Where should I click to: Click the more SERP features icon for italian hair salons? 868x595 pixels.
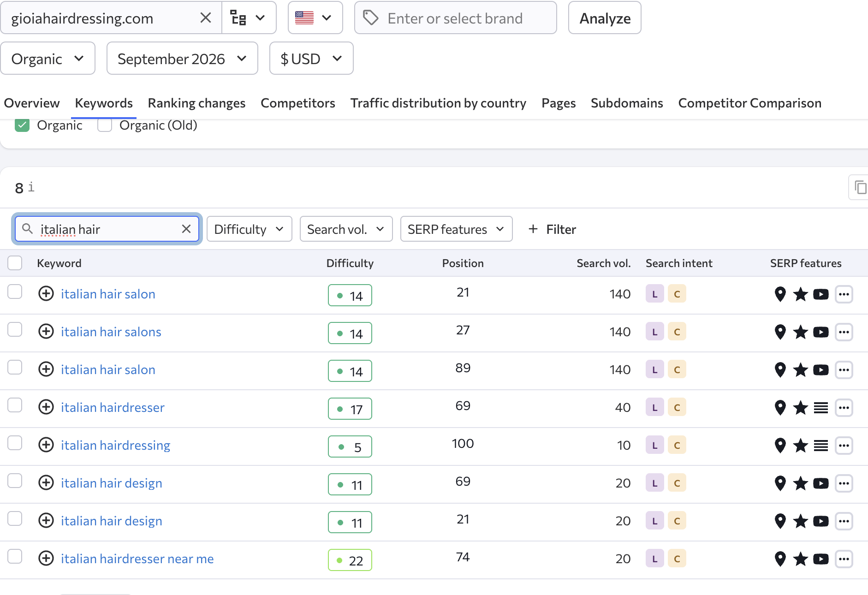844,332
